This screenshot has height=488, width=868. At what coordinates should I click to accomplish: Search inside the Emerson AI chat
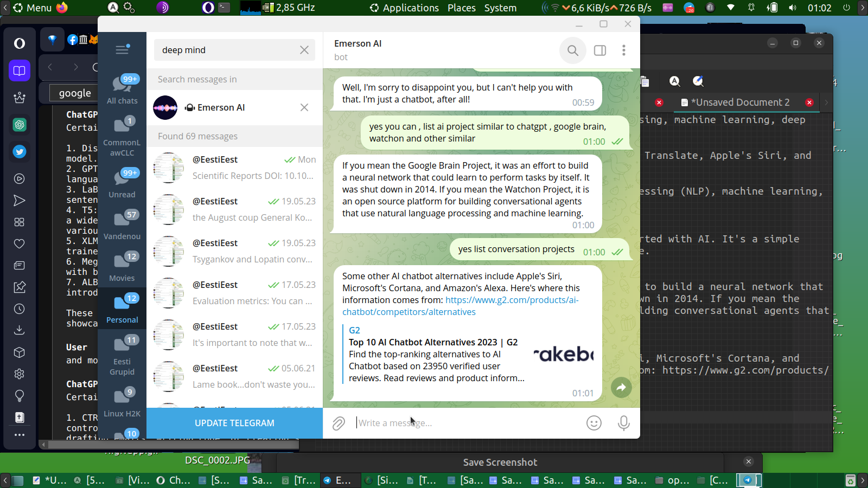point(573,50)
